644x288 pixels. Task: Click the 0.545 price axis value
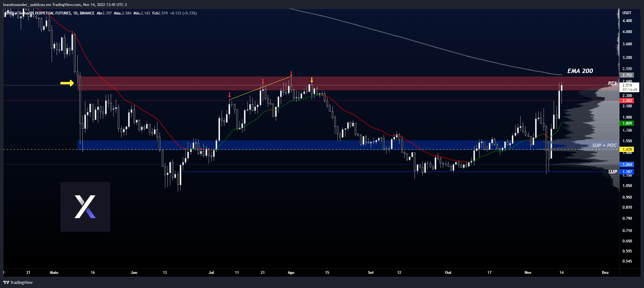[627, 261]
